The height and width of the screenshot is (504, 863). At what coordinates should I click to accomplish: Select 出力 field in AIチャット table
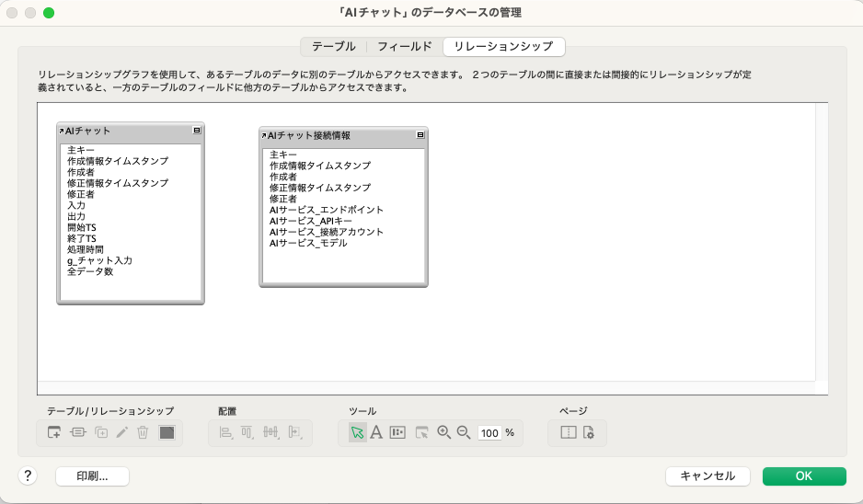(x=76, y=216)
